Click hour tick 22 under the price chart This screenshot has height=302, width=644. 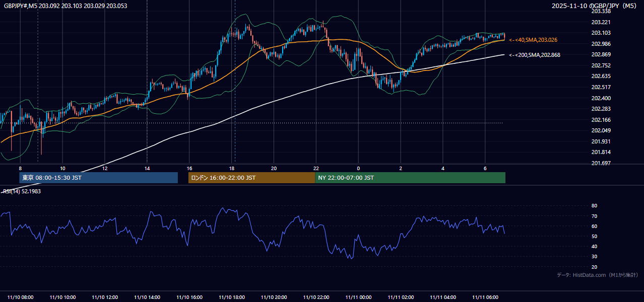[316, 168]
